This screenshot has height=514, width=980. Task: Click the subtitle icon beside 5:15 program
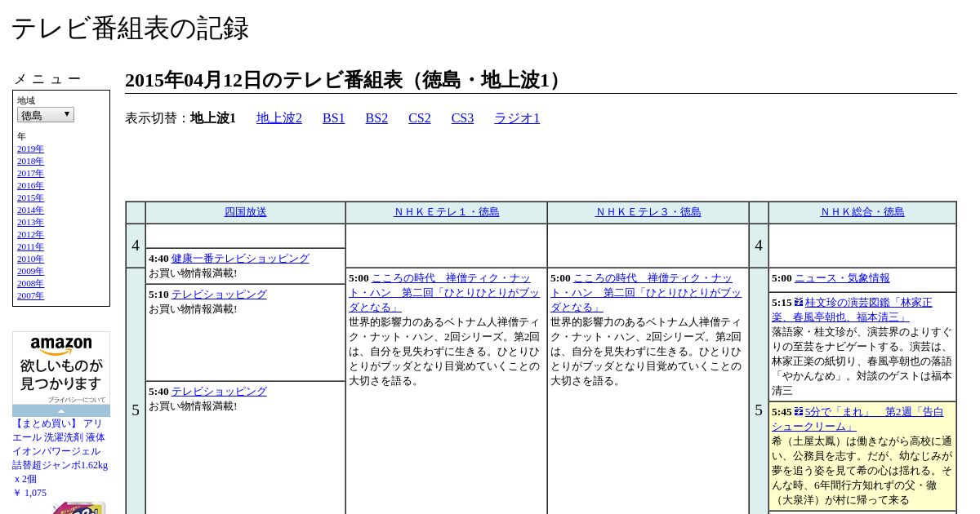(x=799, y=302)
